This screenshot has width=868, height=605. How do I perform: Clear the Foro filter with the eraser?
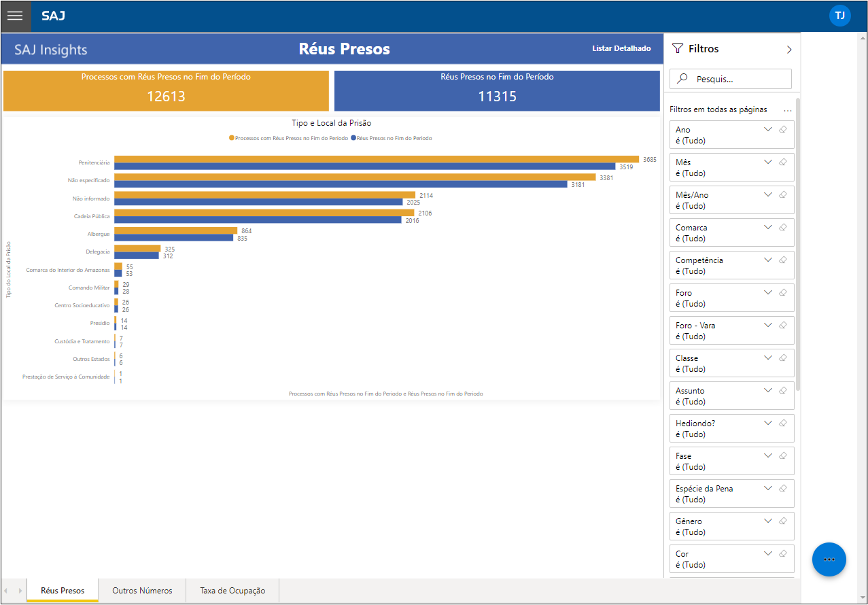coord(782,292)
